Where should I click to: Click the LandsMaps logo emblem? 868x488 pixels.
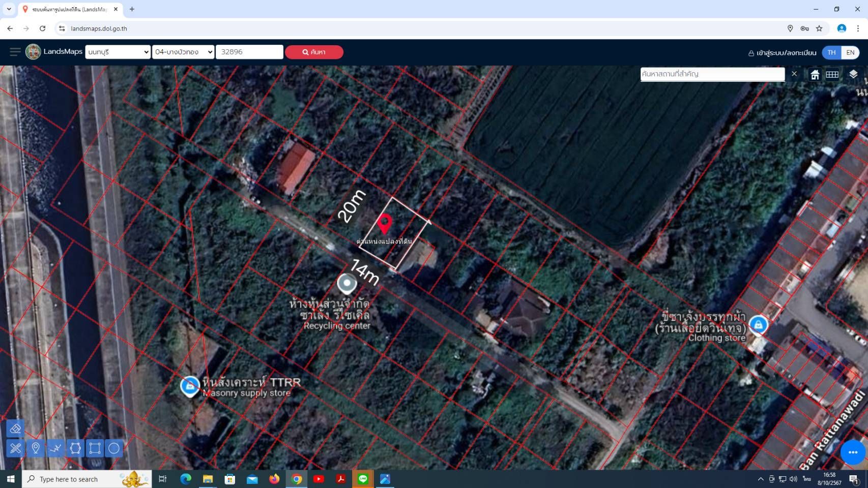(x=33, y=52)
